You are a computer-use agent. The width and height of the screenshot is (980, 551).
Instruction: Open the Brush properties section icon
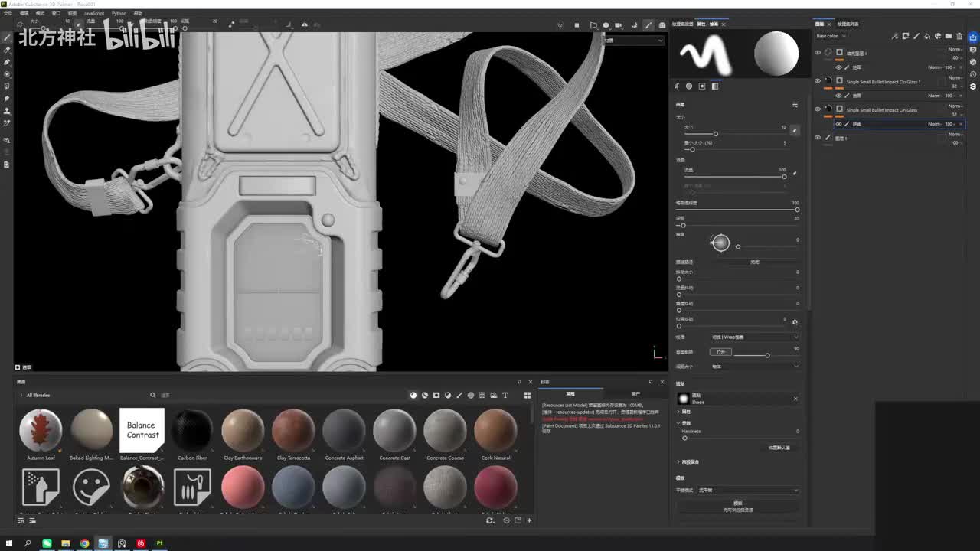coord(677,86)
